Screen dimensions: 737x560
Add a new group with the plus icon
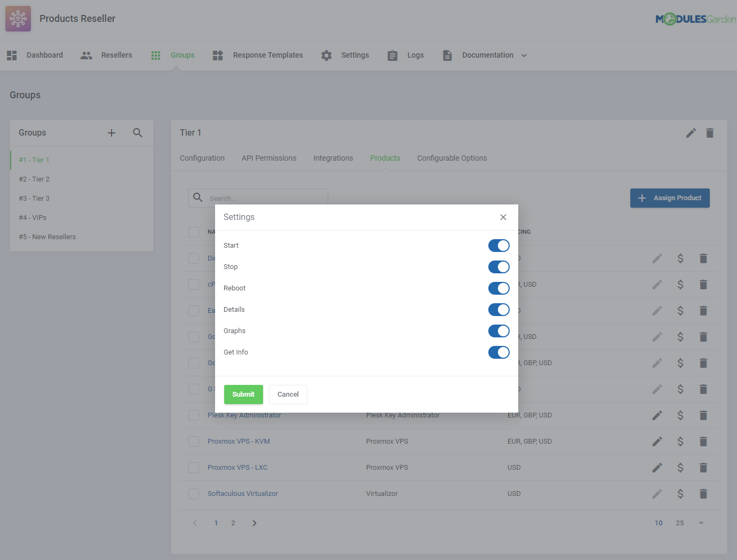[x=112, y=132]
